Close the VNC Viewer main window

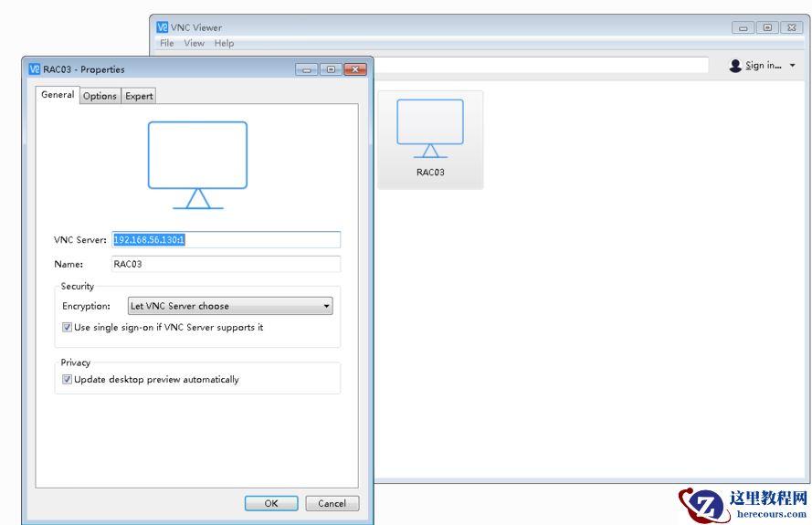tap(792, 27)
